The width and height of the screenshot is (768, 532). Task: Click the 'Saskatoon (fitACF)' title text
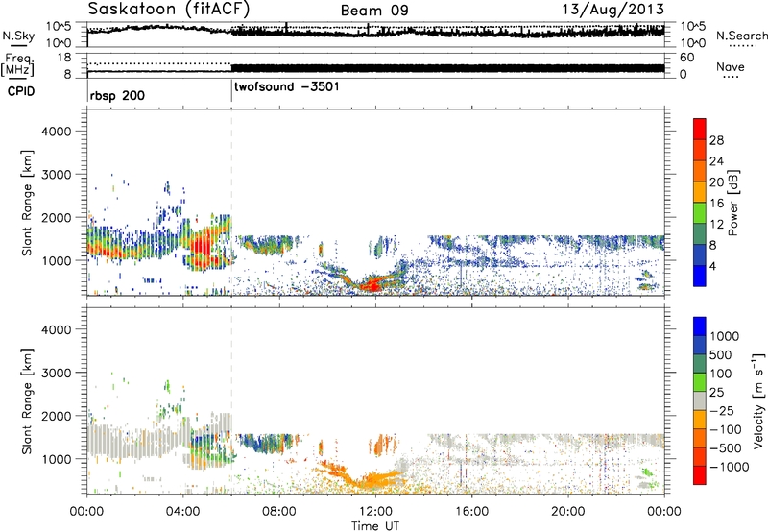[x=169, y=9]
